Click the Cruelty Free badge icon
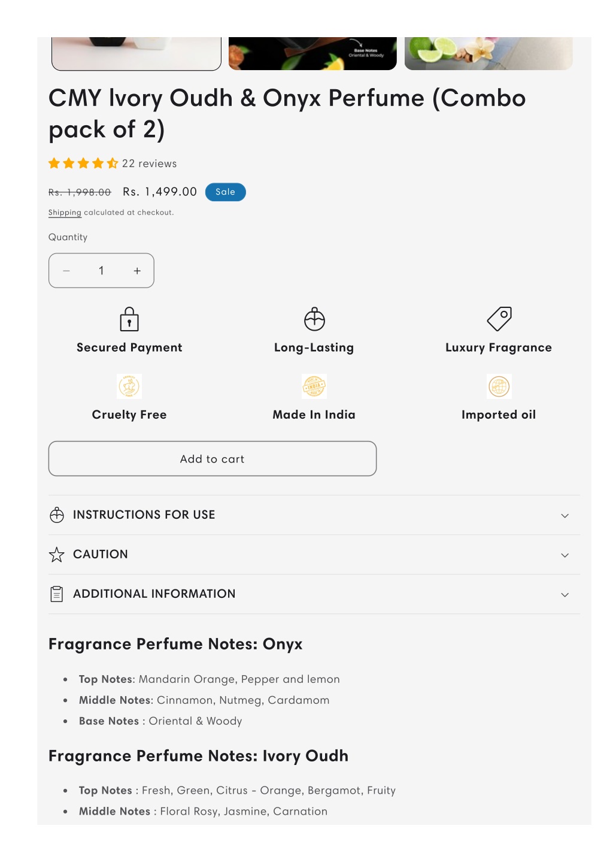This screenshot has height=868, width=613. pyautogui.click(x=129, y=386)
